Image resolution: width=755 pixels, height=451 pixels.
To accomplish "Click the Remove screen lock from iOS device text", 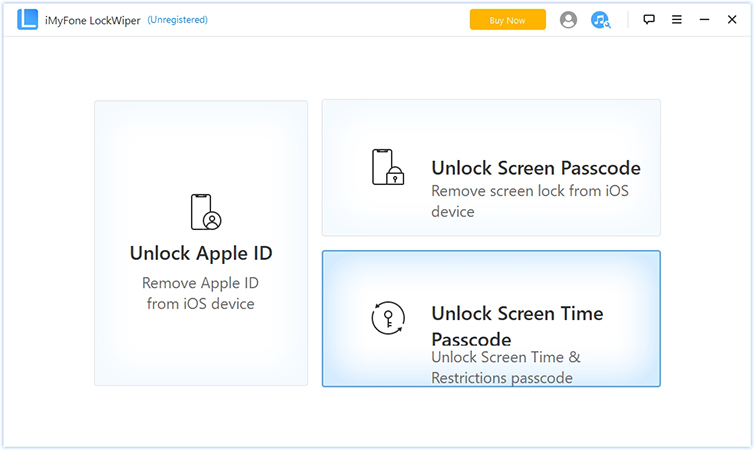I will click(530, 201).
